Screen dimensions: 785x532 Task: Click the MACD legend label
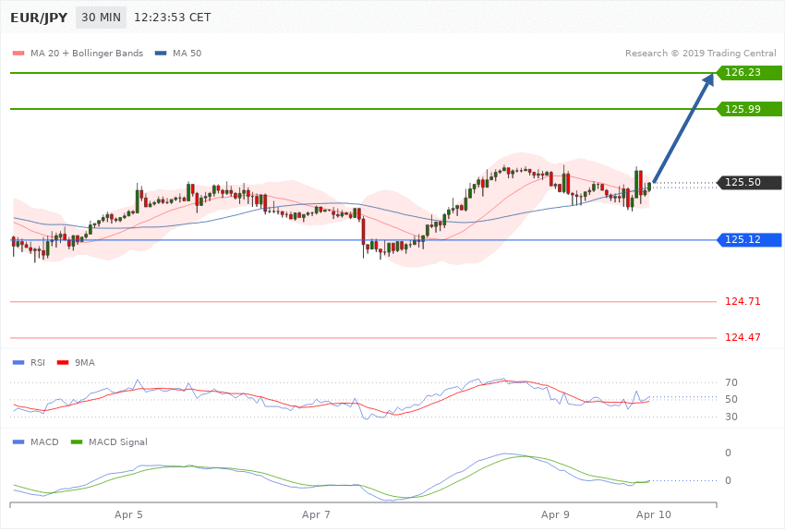[x=44, y=441]
